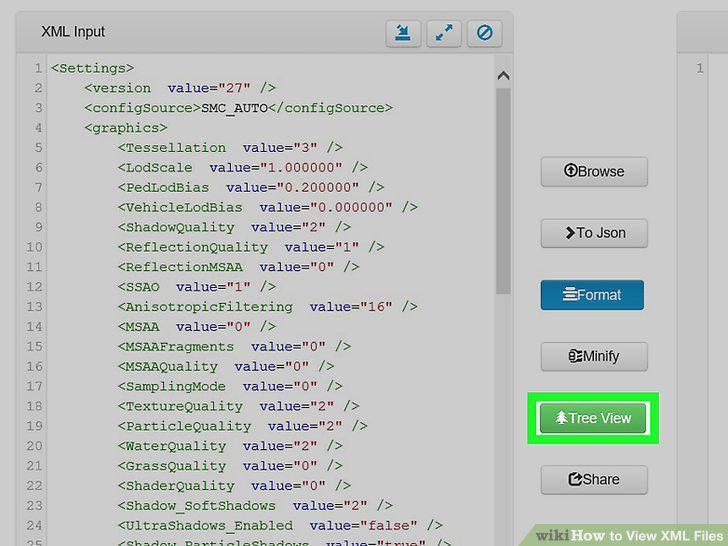The width and height of the screenshot is (728, 546).
Task: Click line number 1 in output panel
Action: point(700,68)
